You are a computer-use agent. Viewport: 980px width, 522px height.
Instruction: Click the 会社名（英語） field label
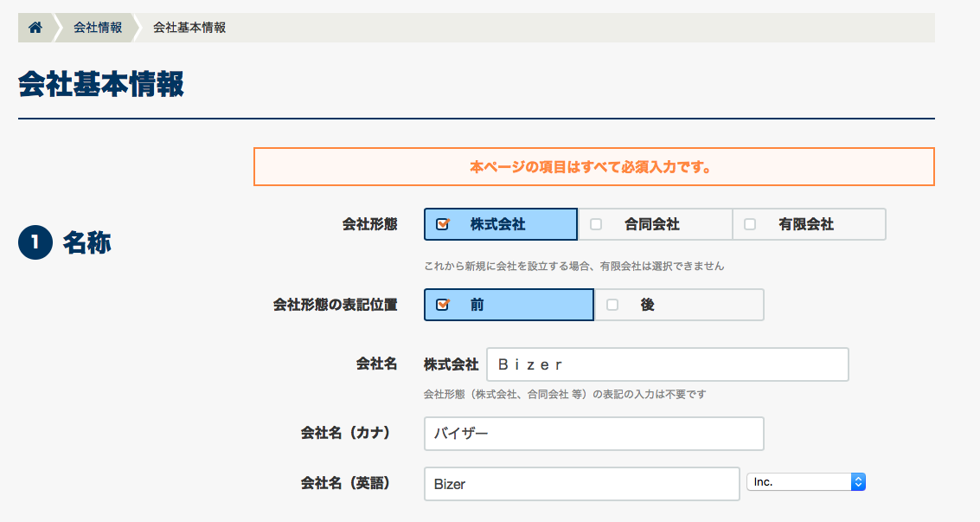click(x=345, y=483)
